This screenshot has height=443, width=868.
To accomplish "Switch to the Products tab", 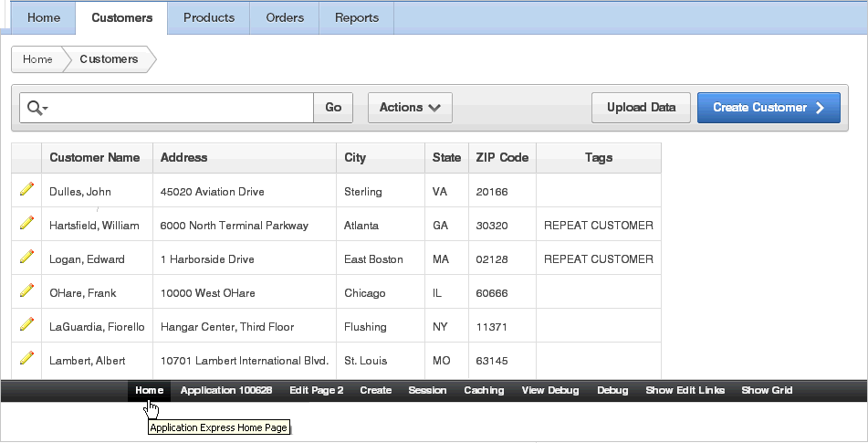I will [209, 17].
